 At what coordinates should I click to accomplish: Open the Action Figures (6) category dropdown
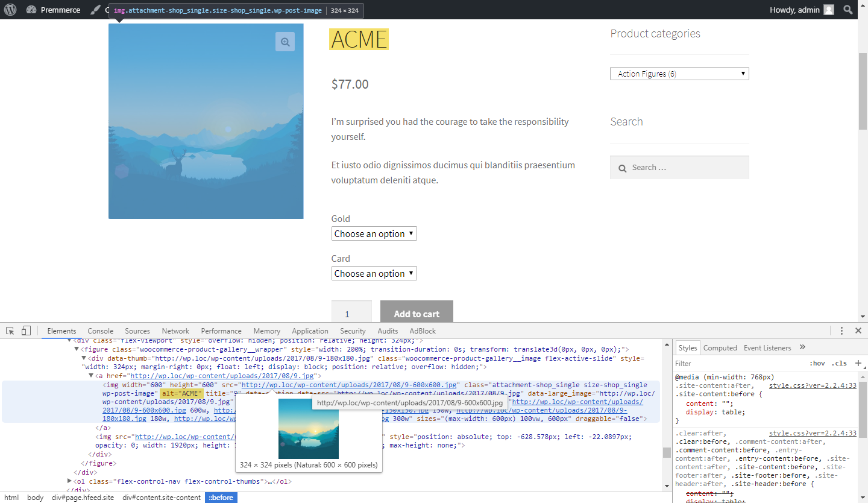(679, 74)
